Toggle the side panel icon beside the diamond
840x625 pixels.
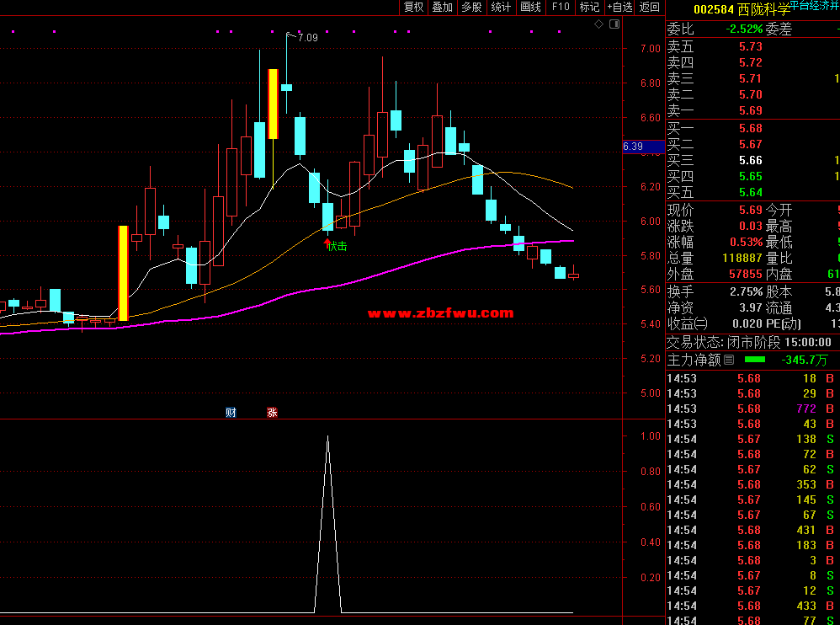click(x=614, y=24)
